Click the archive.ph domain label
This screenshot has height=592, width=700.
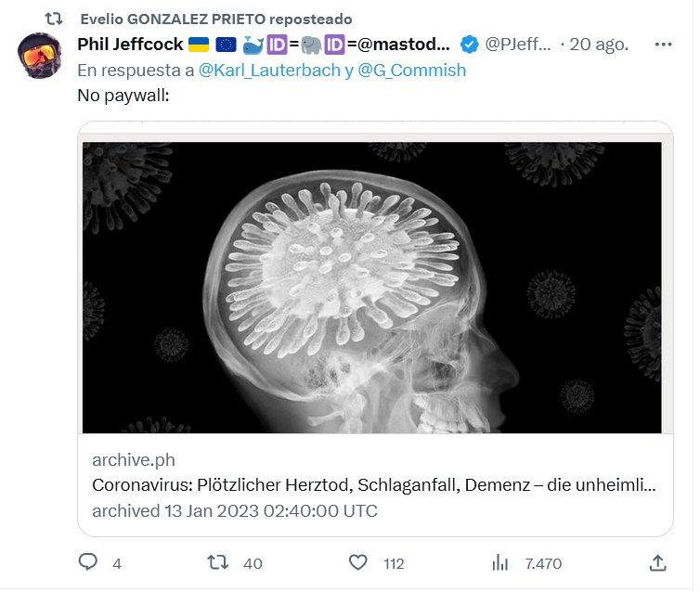click(x=134, y=460)
